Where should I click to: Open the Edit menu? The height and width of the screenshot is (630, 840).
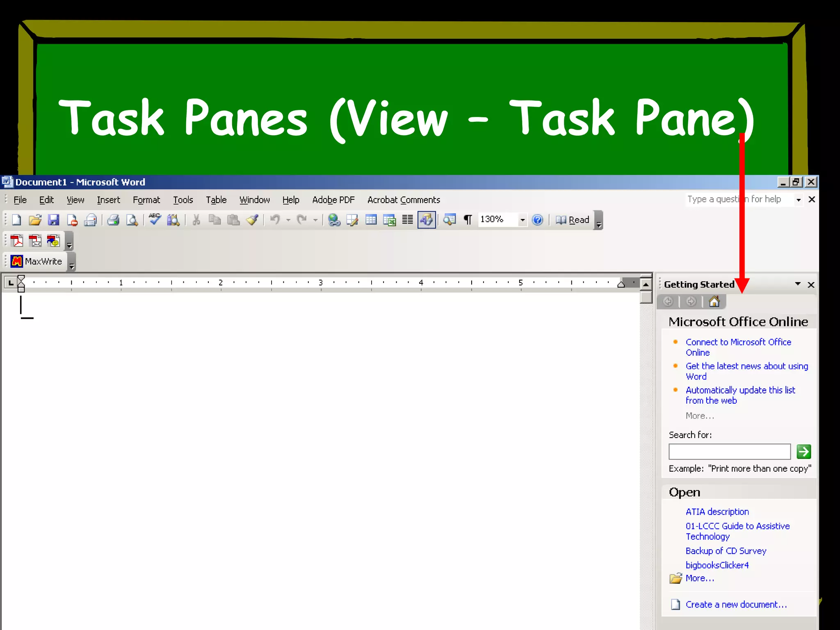coord(46,200)
